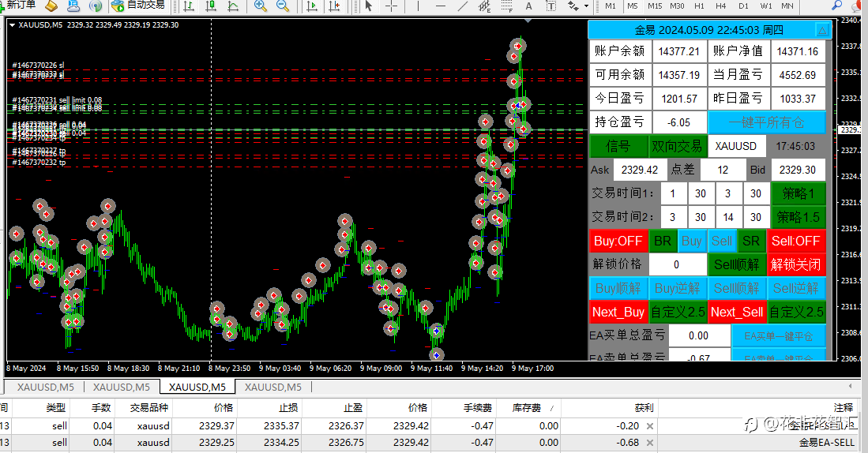Click the green BR button

[x=663, y=241]
